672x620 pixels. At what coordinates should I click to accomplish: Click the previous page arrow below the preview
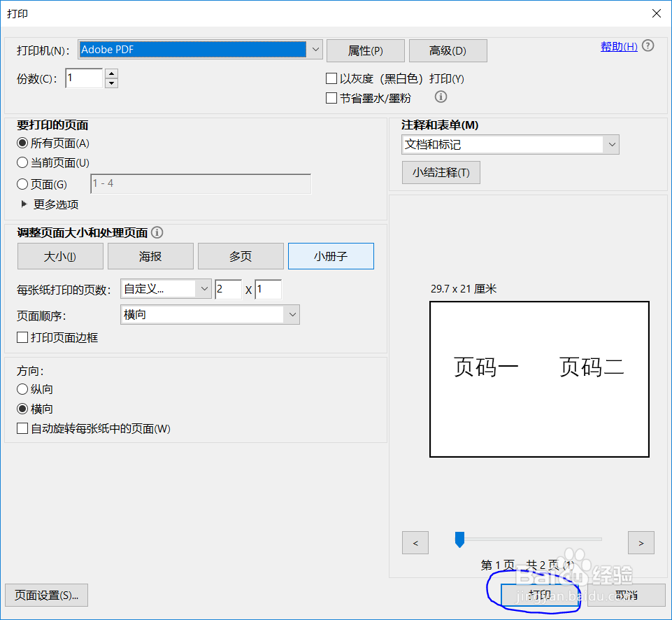pos(415,542)
